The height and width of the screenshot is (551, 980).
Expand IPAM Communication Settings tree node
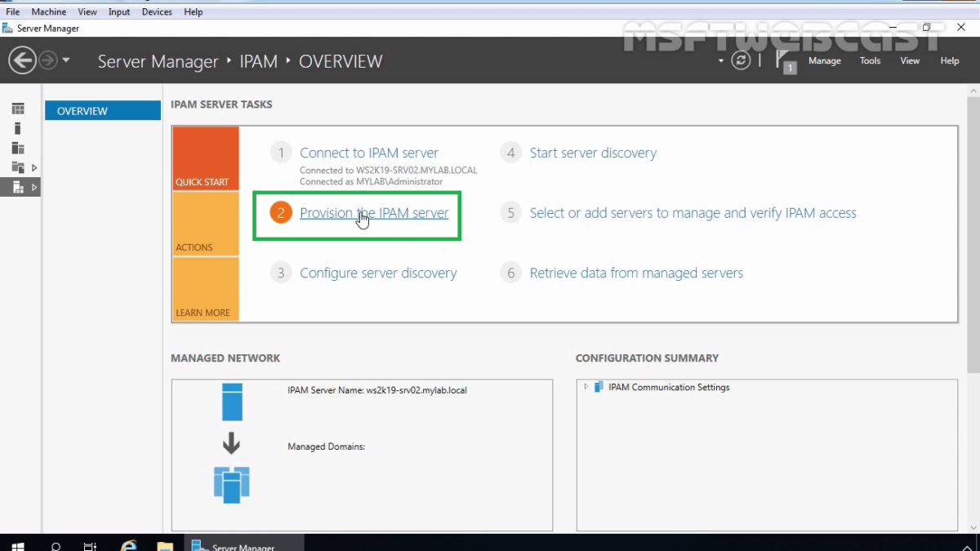(586, 387)
